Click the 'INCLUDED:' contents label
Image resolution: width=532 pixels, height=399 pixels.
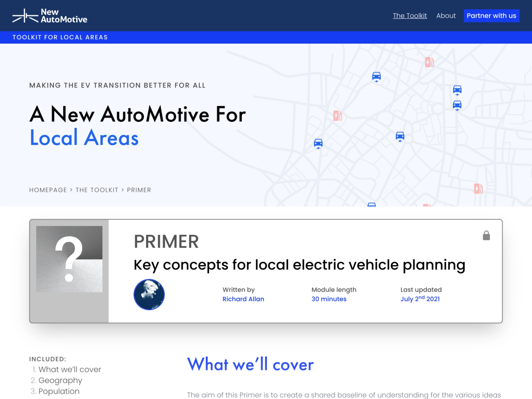click(48, 359)
